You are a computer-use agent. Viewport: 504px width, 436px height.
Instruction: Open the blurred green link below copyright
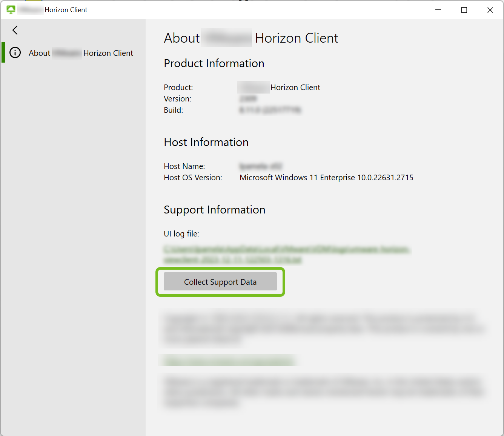coord(229,361)
